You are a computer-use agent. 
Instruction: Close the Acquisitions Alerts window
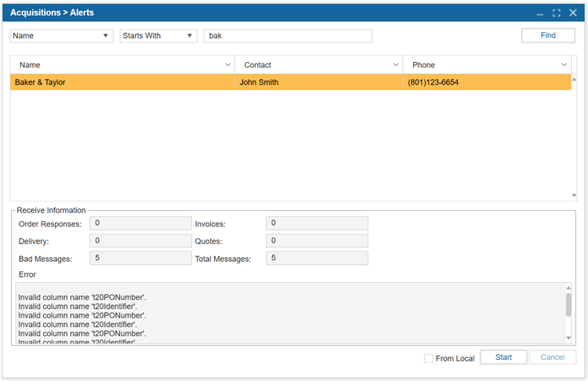573,13
